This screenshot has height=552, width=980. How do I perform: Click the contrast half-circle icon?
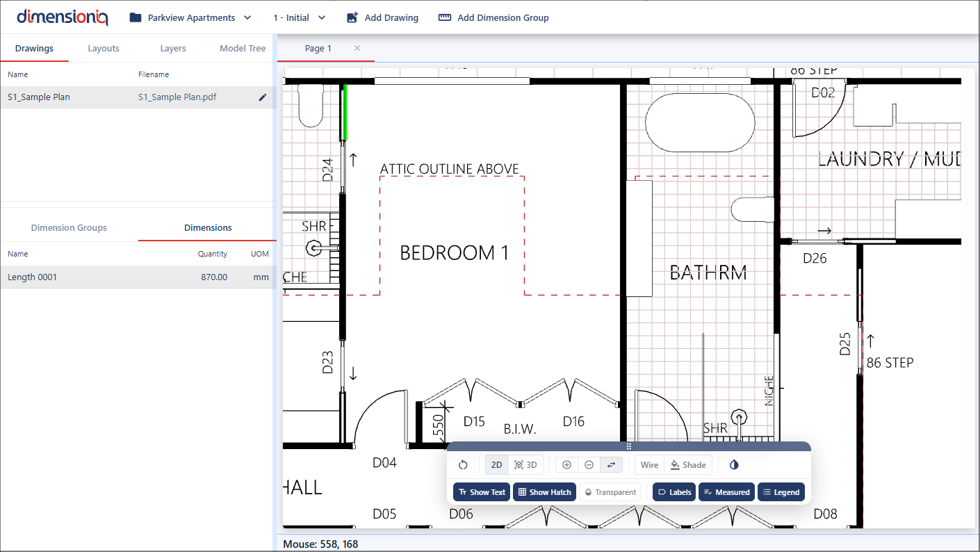point(734,465)
